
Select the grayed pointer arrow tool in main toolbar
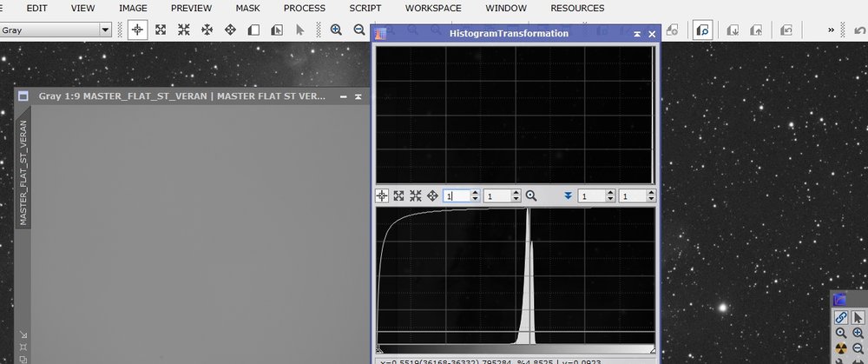click(300, 30)
